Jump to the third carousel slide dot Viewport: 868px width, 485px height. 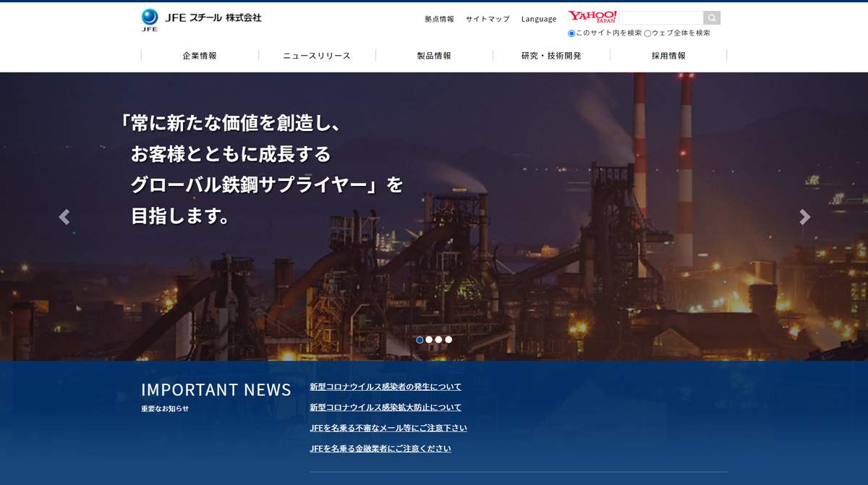point(438,339)
